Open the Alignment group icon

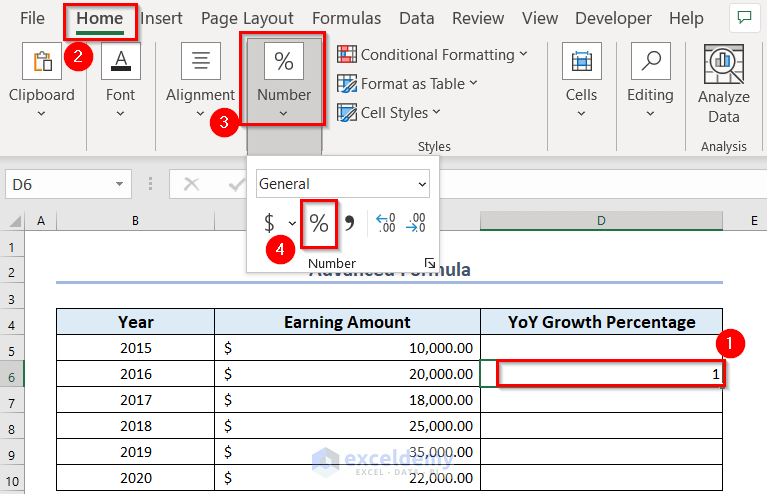(201, 61)
